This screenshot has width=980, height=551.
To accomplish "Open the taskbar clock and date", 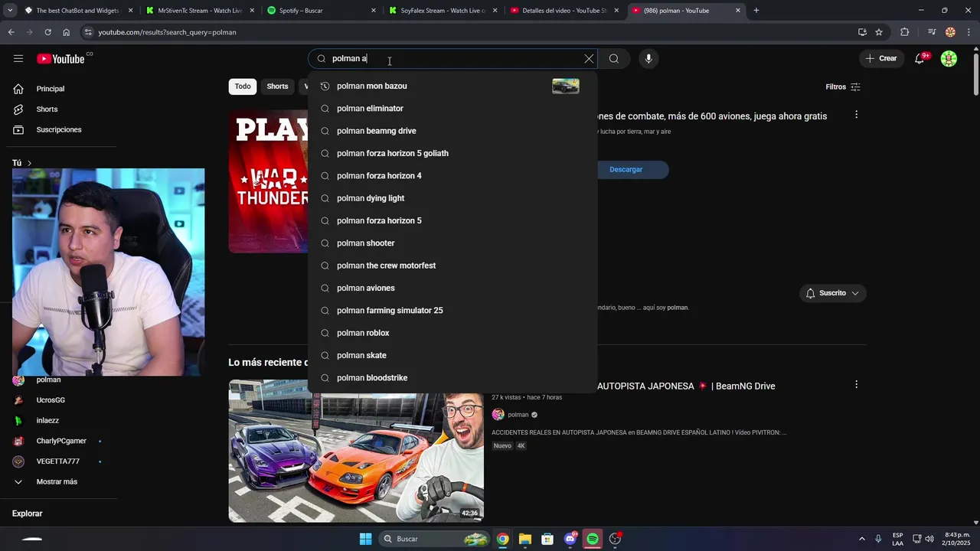I will (957, 539).
